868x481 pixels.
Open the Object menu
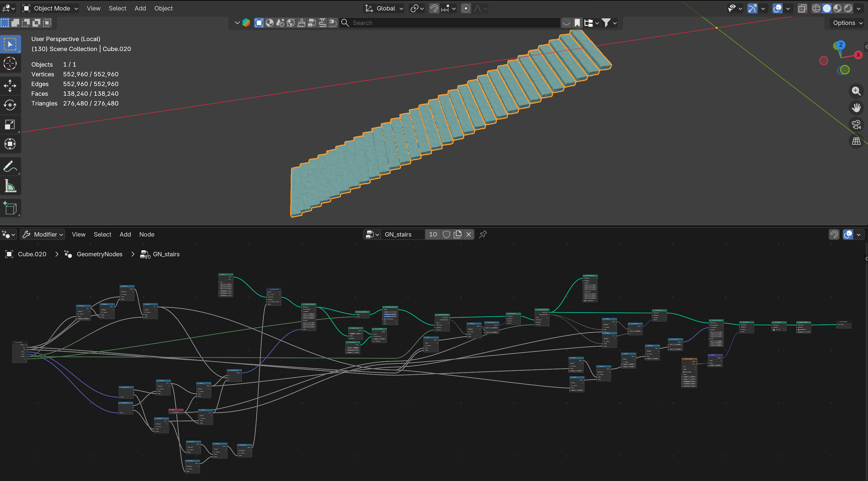click(164, 8)
